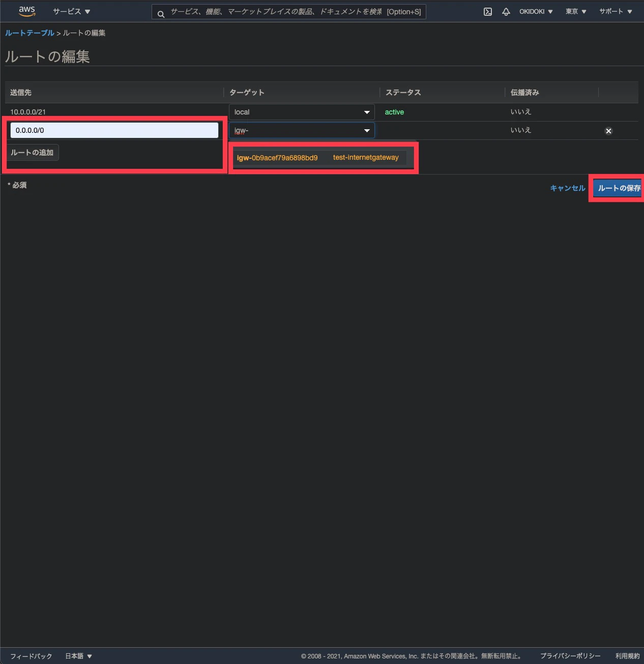Click the キャンセル link
Viewport: 644px width, 664px height.
(x=568, y=188)
